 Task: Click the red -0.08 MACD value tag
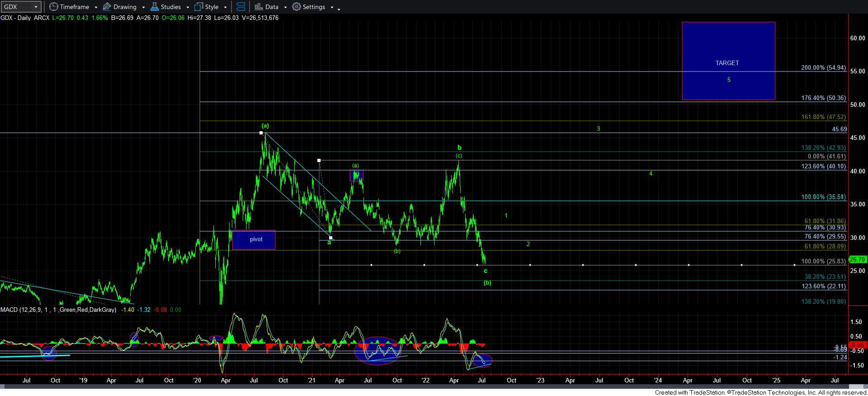coord(857,345)
